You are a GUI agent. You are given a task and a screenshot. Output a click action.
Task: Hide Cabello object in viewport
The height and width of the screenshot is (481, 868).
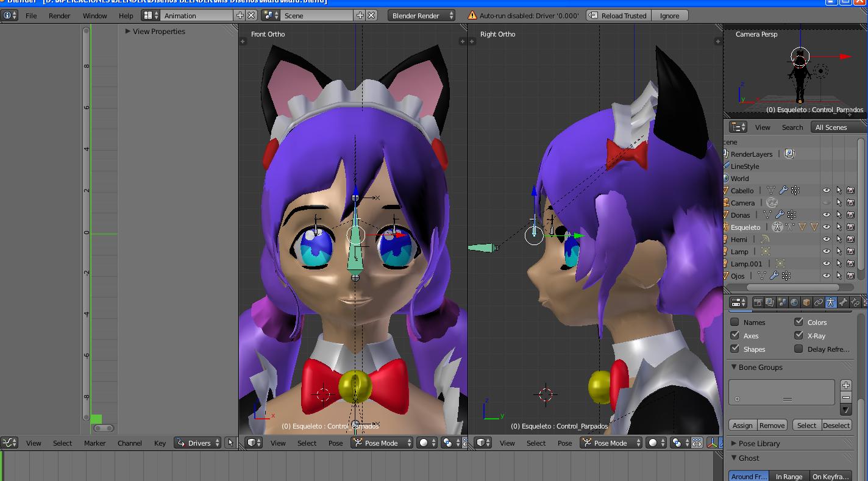tap(827, 191)
